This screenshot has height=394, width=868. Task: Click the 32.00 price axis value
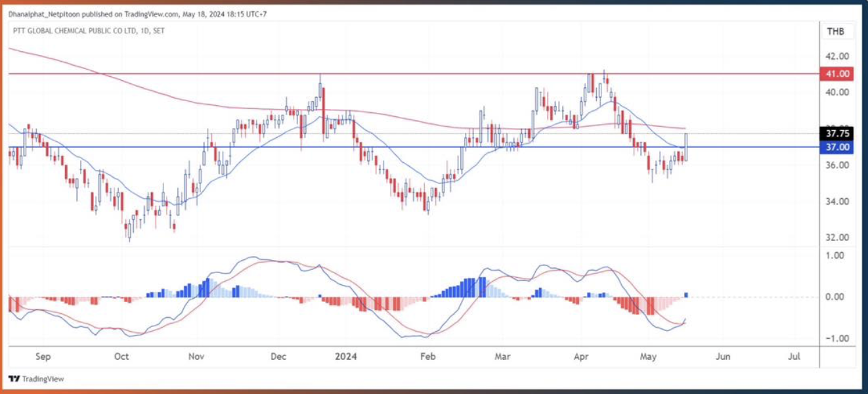click(x=836, y=238)
